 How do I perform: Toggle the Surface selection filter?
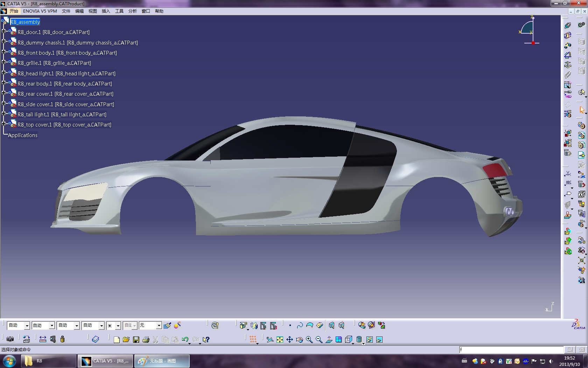point(309,326)
